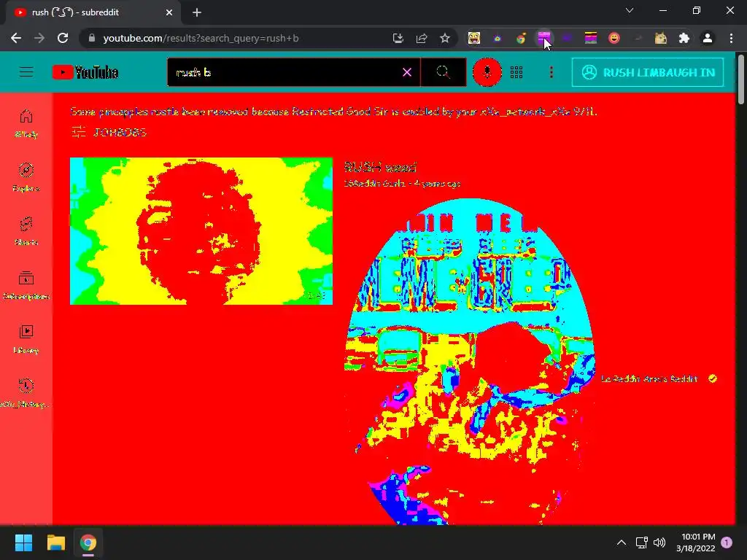Close the rush subreddit tab

point(169,12)
